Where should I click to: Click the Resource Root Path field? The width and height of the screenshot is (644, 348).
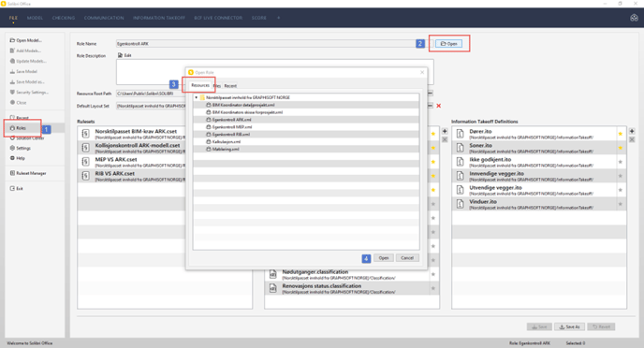[x=151, y=94]
